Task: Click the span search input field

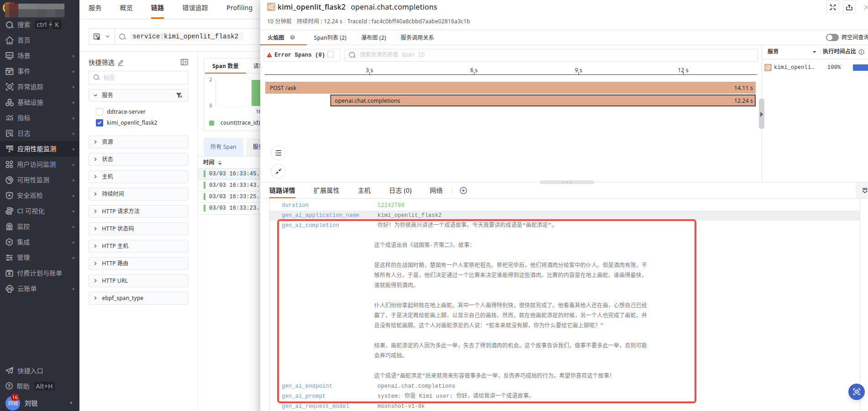Action: click(x=551, y=55)
